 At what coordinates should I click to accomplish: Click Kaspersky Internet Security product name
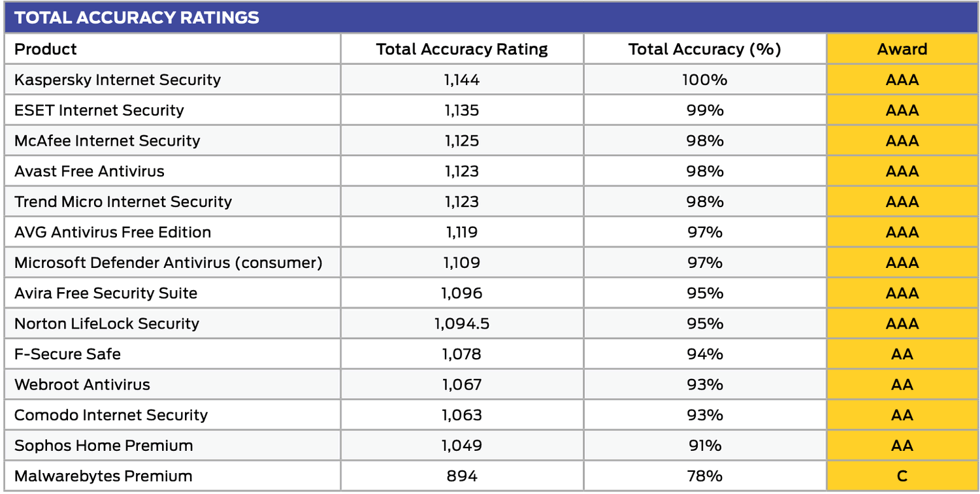pyautogui.click(x=118, y=80)
